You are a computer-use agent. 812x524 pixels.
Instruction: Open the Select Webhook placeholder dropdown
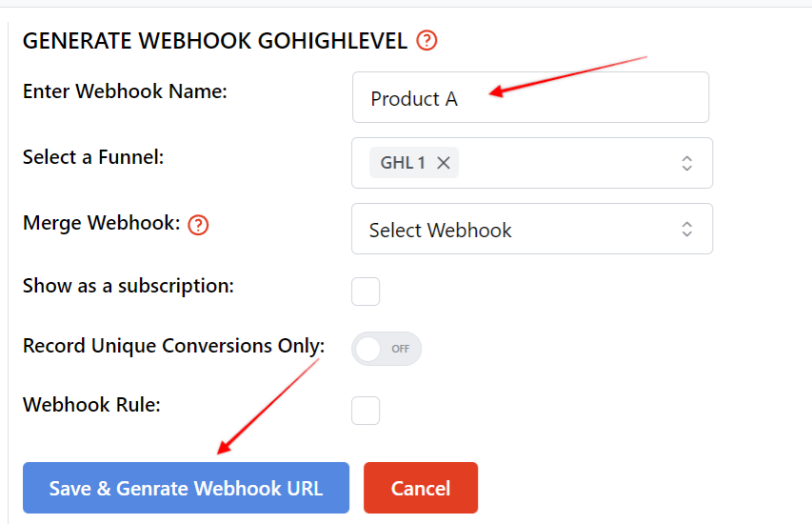pyautogui.click(x=532, y=229)
